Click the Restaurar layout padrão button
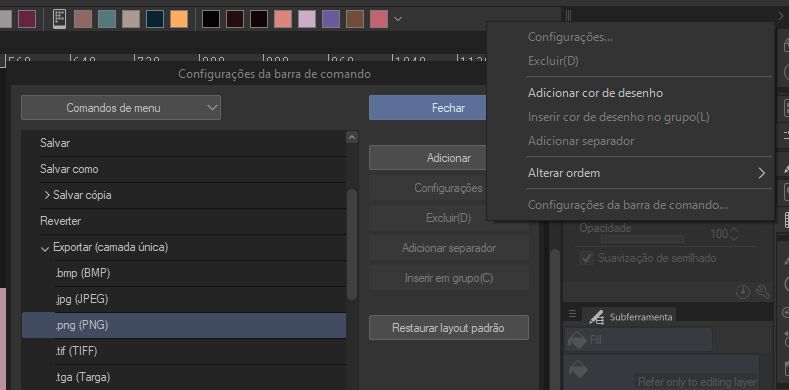 (x=448, y=328)
